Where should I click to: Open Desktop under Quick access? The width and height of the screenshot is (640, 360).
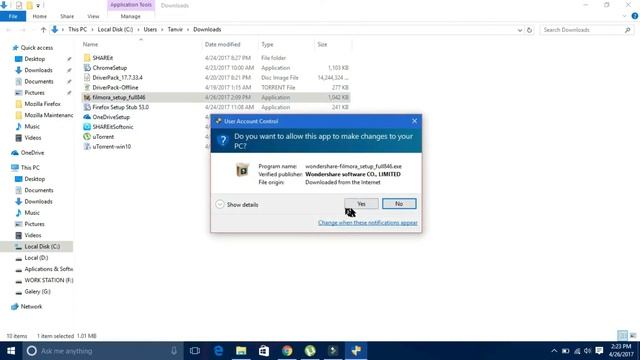[34, 59]
